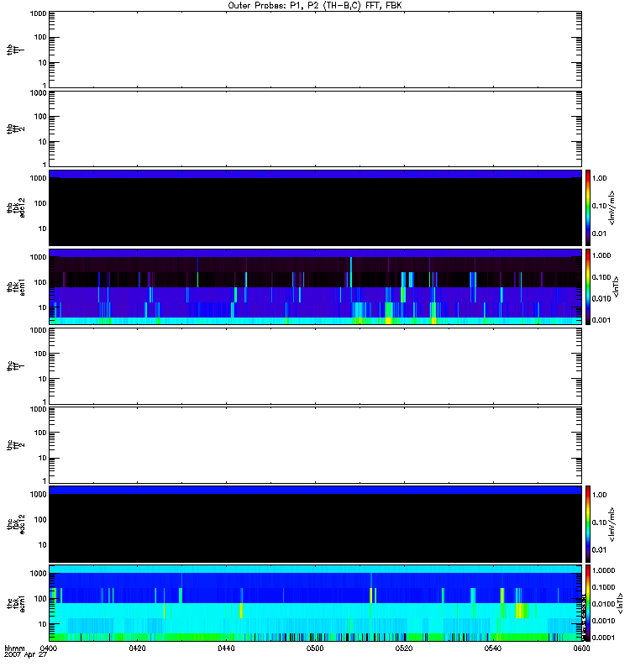The height and width of the screenshot is (672, 630).
Task: Click the "thc fbk scm1" y-axis title
Action: pyautogui.click(x=16, y=603)
